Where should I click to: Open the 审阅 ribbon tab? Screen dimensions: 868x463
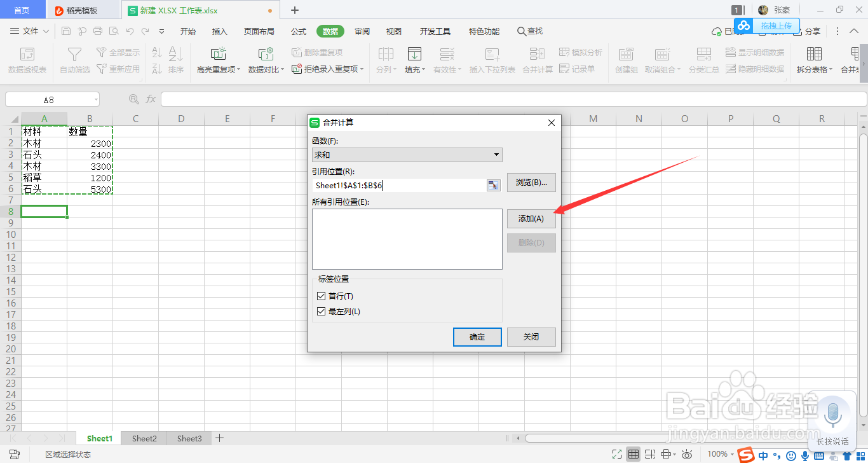click(x=362, y=31)
